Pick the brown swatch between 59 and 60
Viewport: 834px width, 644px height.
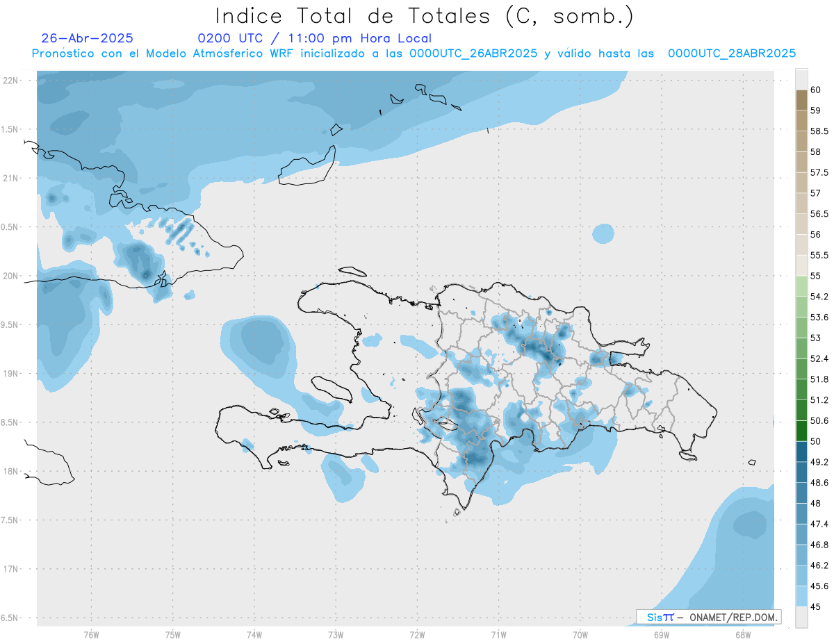tap(801, 99)
